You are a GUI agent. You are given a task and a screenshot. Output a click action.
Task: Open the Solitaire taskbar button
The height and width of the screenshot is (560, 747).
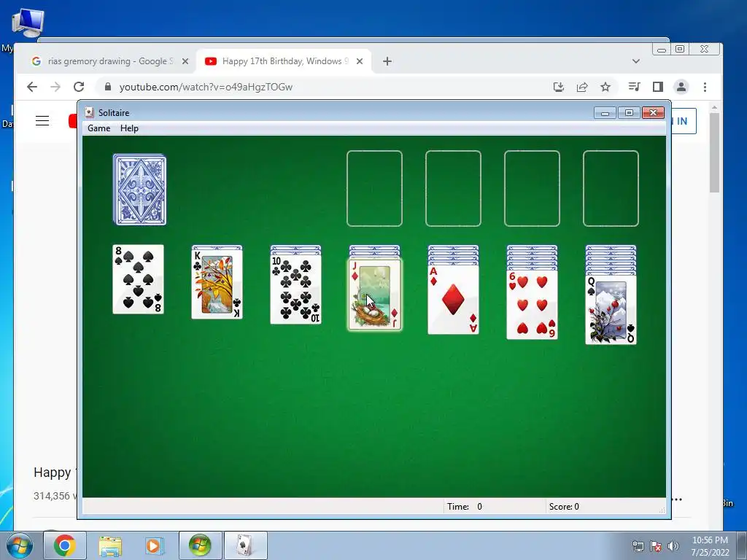[245, 545]
